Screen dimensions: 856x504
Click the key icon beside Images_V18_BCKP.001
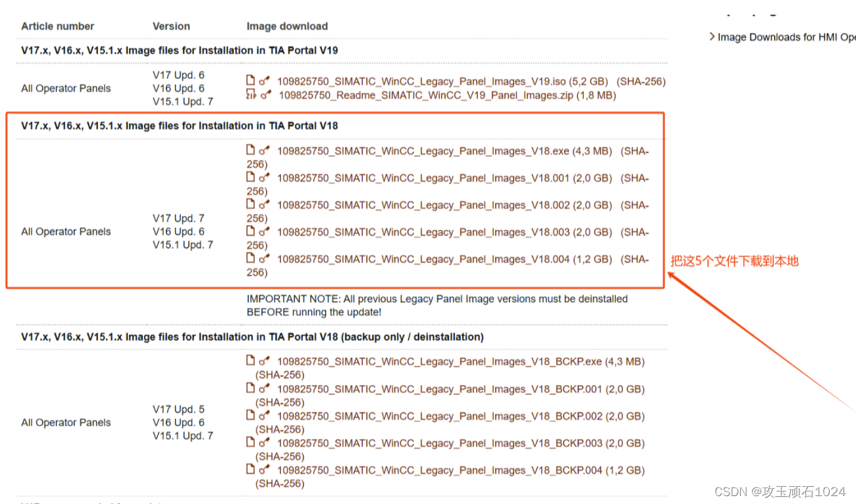pos(264,388)
